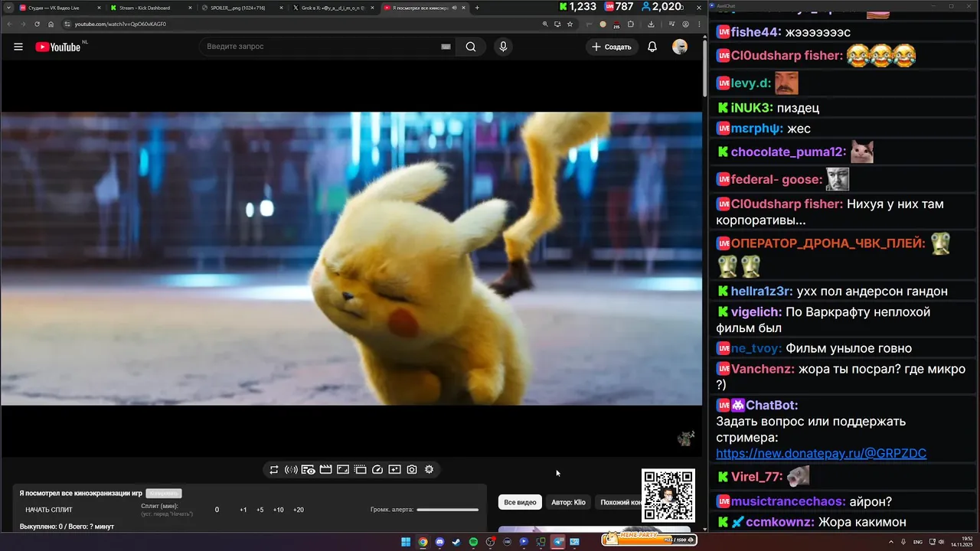Click the QR code overlay image

pos(668,496)
